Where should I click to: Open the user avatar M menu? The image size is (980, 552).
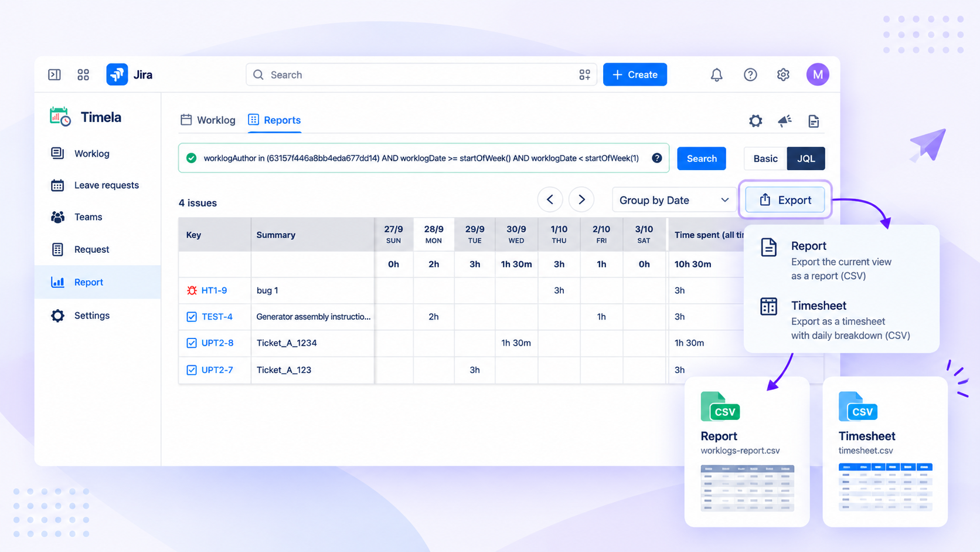click(x=817, y=74)
